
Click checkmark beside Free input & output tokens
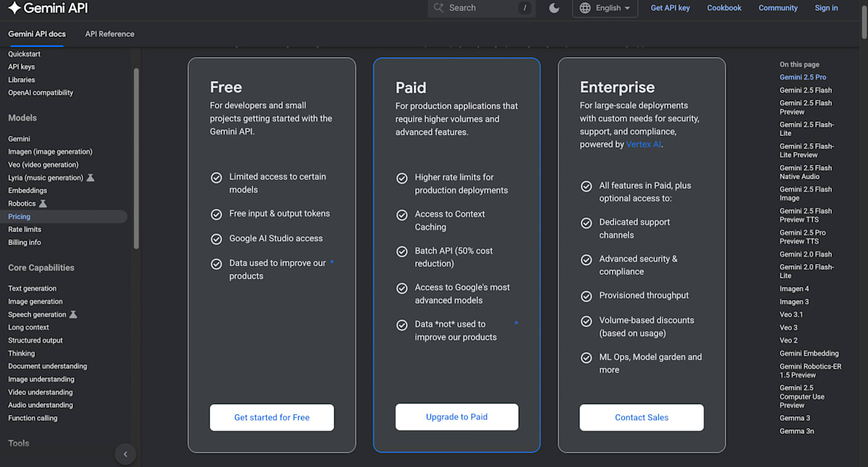coord(216,214)
